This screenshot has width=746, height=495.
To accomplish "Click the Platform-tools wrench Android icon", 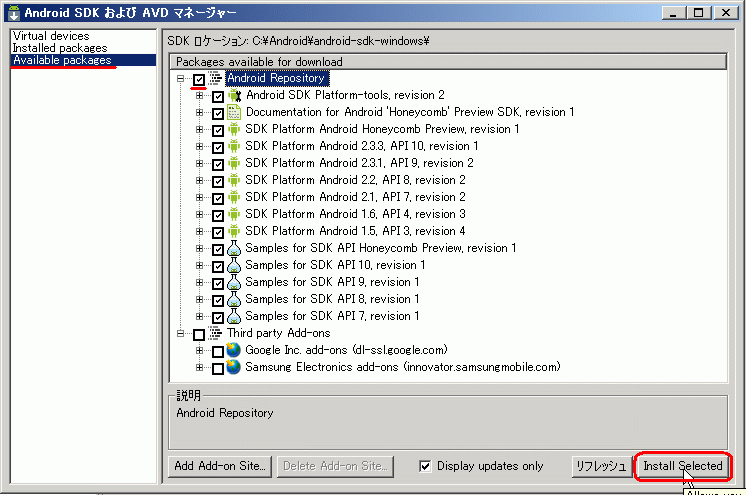I will tap(234, 95).
